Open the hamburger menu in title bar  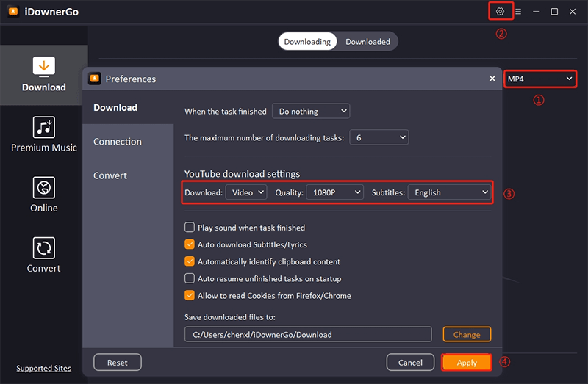[518, 12]
